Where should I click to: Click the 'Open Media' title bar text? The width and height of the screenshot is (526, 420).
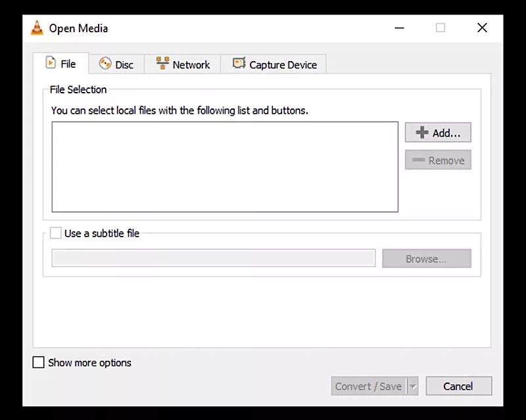(x=78, y=28)
